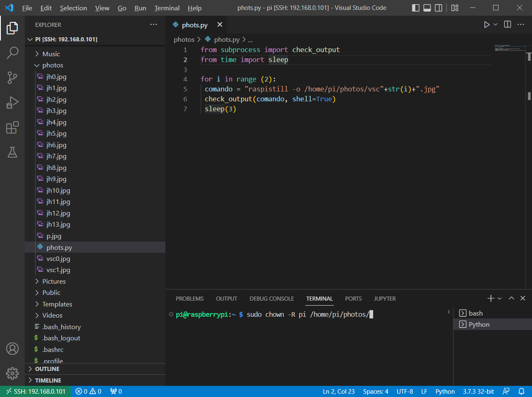
Task: Add a new terminal with plus icon
Action: pyautogui.click(x=491, y=298)
